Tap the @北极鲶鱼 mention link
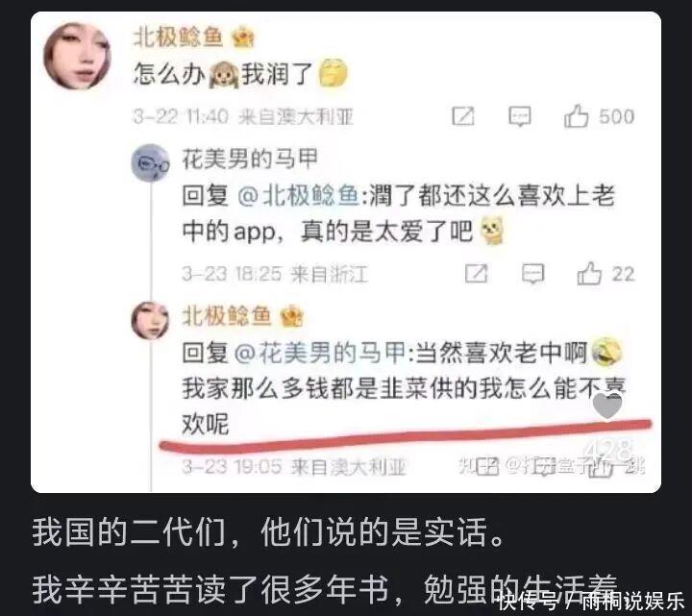The image size is (692, 616). pos(298,195)
